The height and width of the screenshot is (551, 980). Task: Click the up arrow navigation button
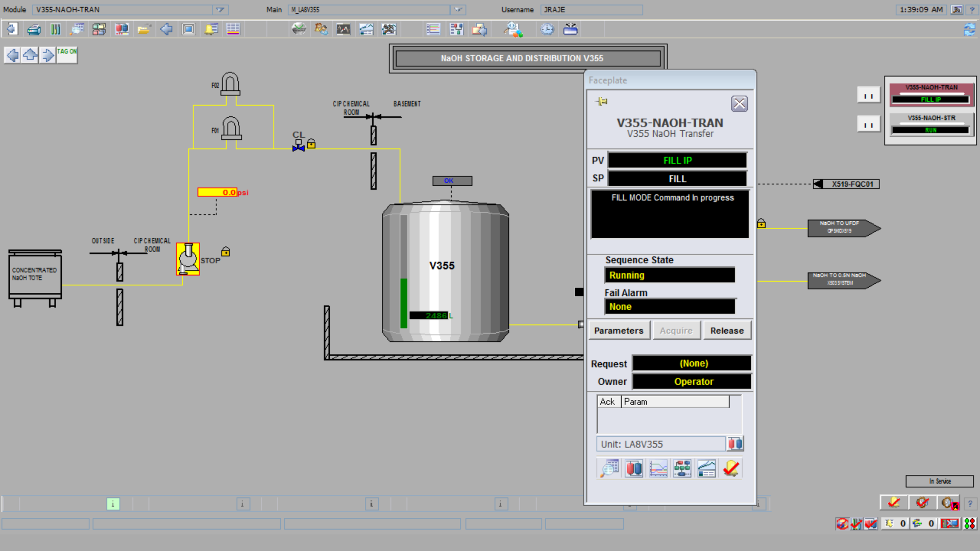coord(30,55)
